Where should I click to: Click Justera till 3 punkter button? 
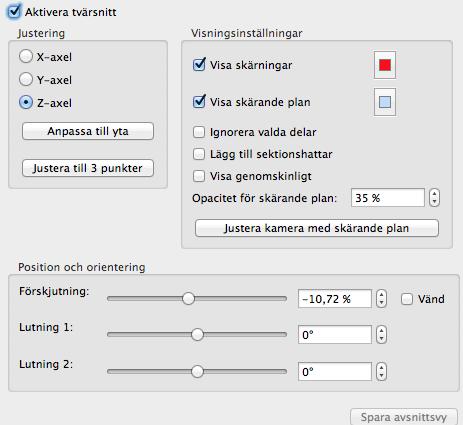(x=88, y=168)
